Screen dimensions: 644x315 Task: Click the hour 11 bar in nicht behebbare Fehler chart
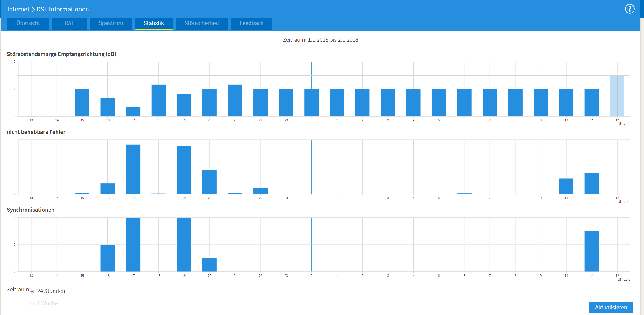[592, 183]
